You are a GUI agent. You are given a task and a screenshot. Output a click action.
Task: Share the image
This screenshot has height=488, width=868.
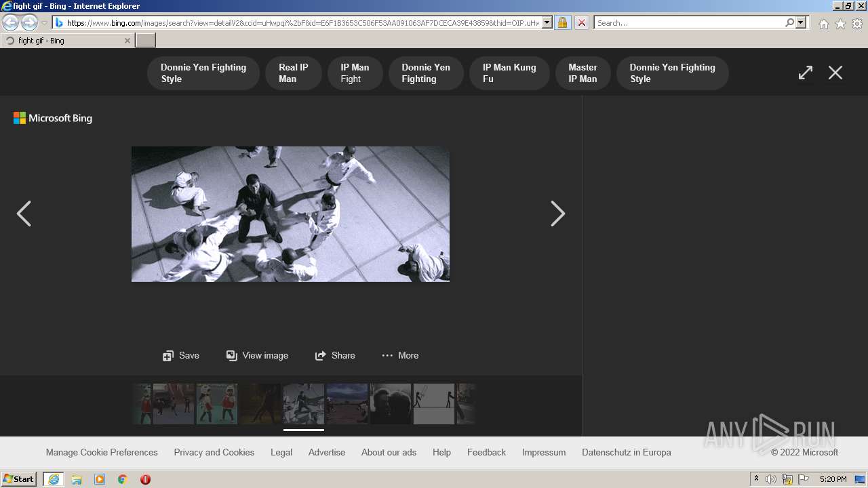pos(335,355)
